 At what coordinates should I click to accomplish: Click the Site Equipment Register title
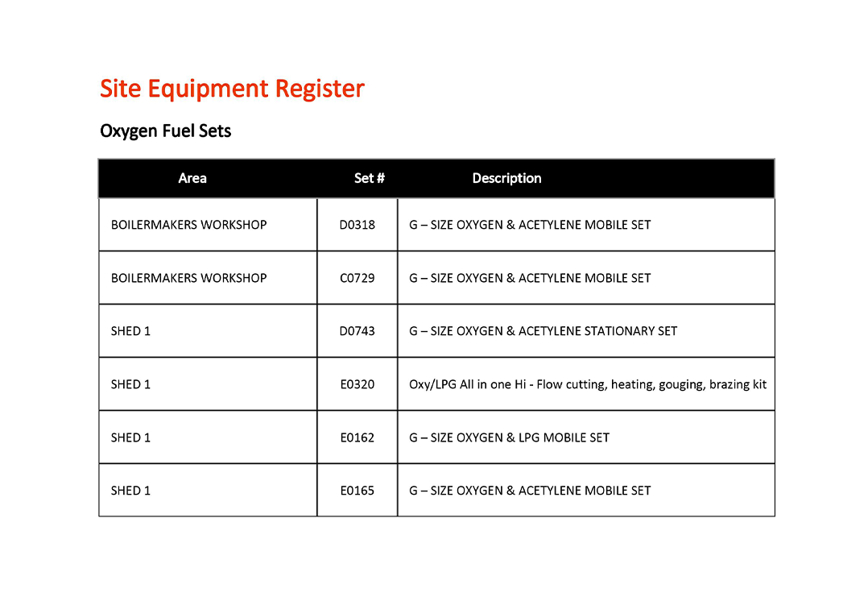coord(232,89)
